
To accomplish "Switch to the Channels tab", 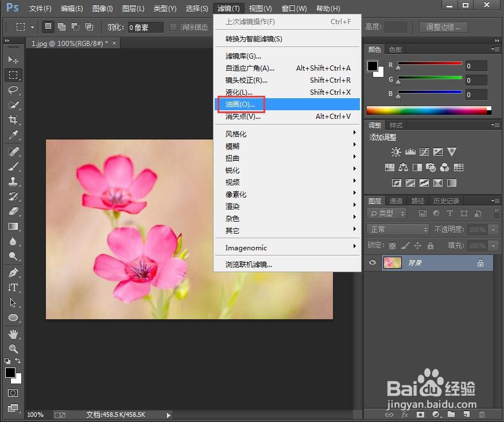I will tap(396, 201).
